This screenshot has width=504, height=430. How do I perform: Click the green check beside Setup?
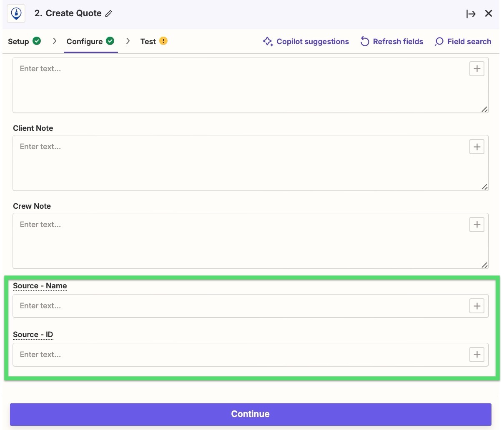click(x=37, y=41)
